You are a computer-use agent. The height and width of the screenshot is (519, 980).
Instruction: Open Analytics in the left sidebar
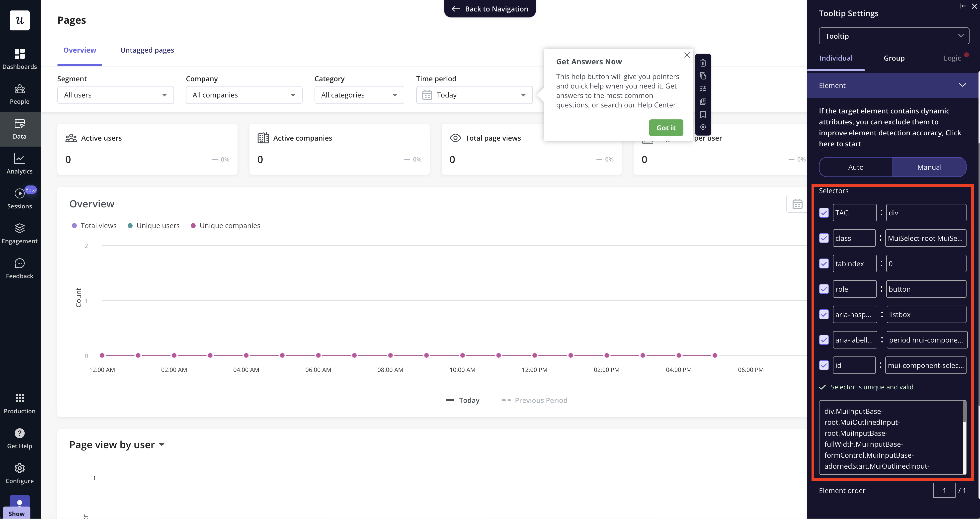(19, 164)
